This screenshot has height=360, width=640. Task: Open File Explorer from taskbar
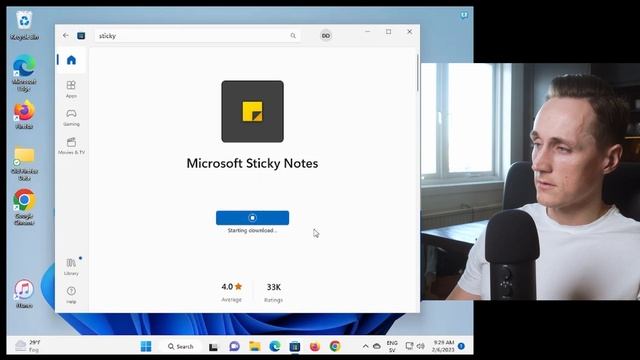255,347
